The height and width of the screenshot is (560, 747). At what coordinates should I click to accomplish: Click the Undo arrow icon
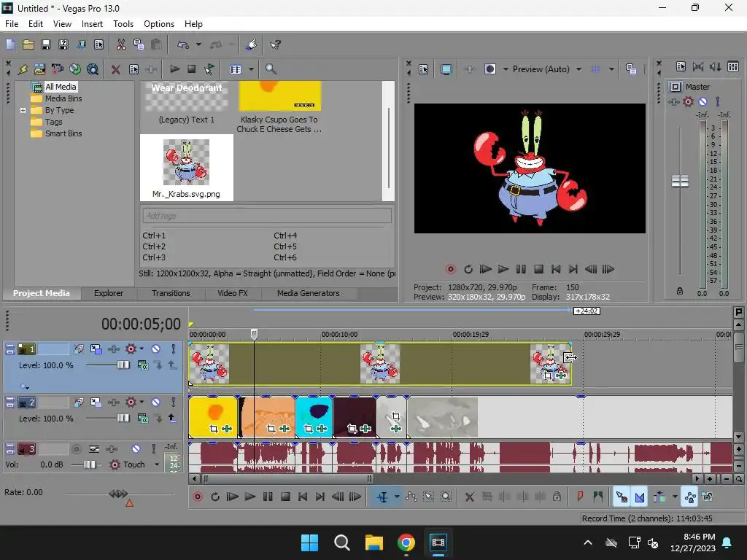pyautogui.click(x=183, y=44)
